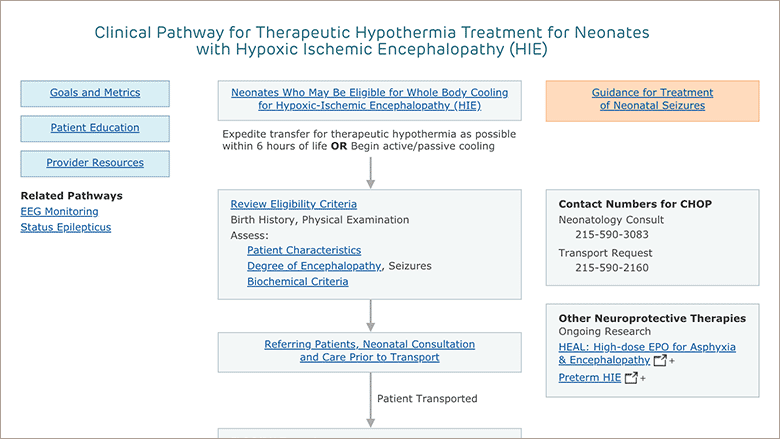Open the Status Epilepticus pathway link

(x=66, y=227)
